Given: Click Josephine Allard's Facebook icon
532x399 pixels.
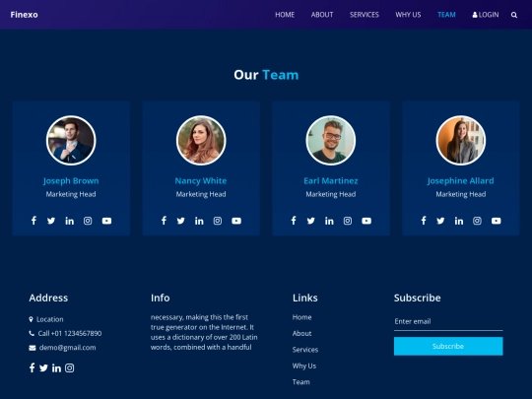Looking at the screenshot, I should coord(424,221).
